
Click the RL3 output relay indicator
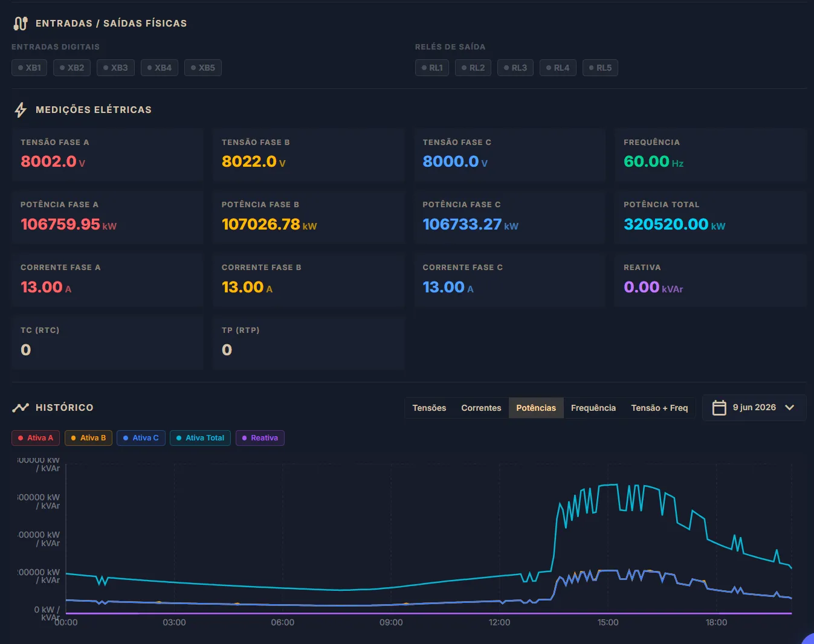515,68
